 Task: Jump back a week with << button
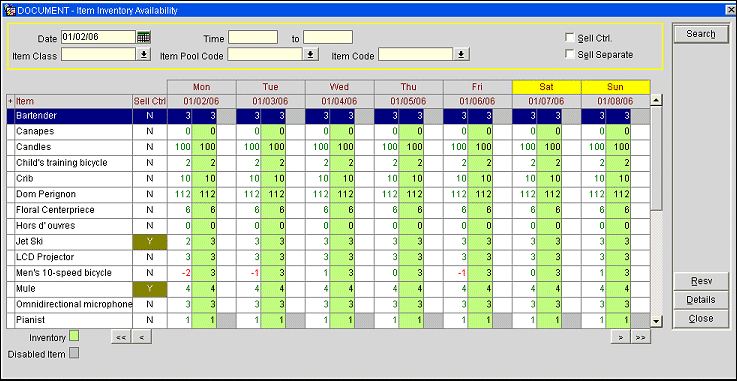[x=121, y=337]
